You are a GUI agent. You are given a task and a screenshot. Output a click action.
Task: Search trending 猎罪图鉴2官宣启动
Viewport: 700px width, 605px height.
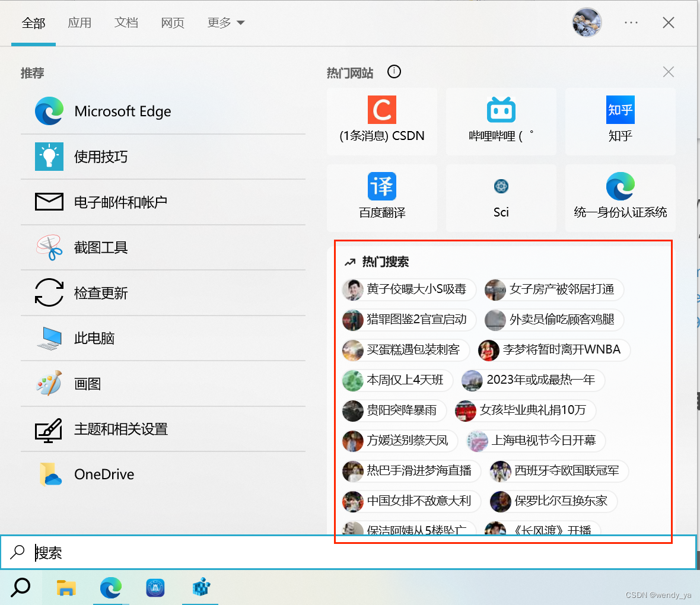[409, 320]
